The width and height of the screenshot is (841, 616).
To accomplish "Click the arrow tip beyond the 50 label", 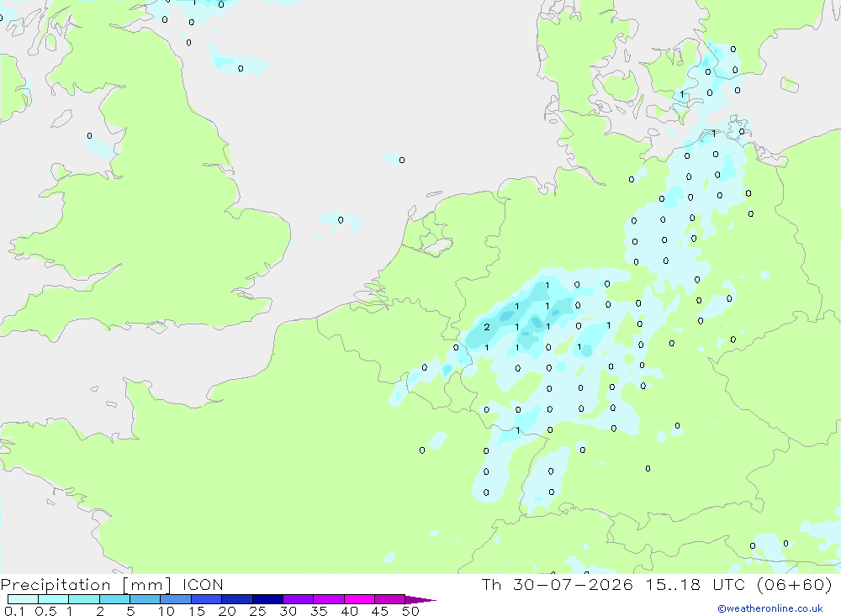I will click(x=420, y=599).
